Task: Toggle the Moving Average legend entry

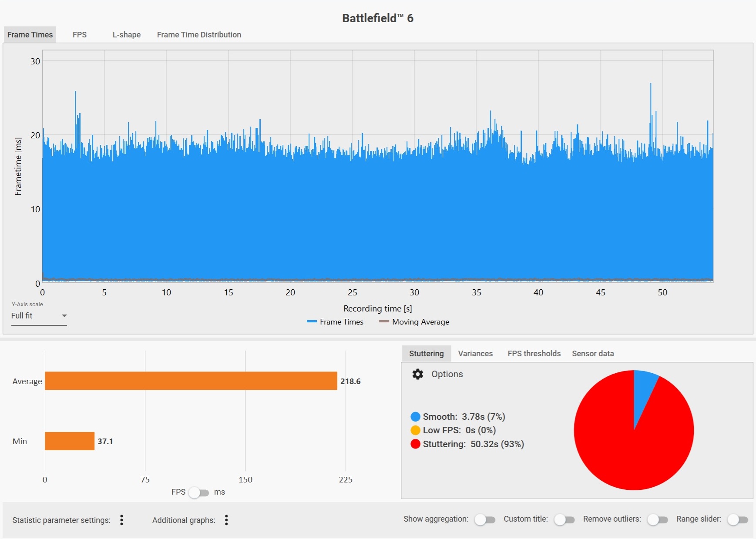Action: point(414,322)
